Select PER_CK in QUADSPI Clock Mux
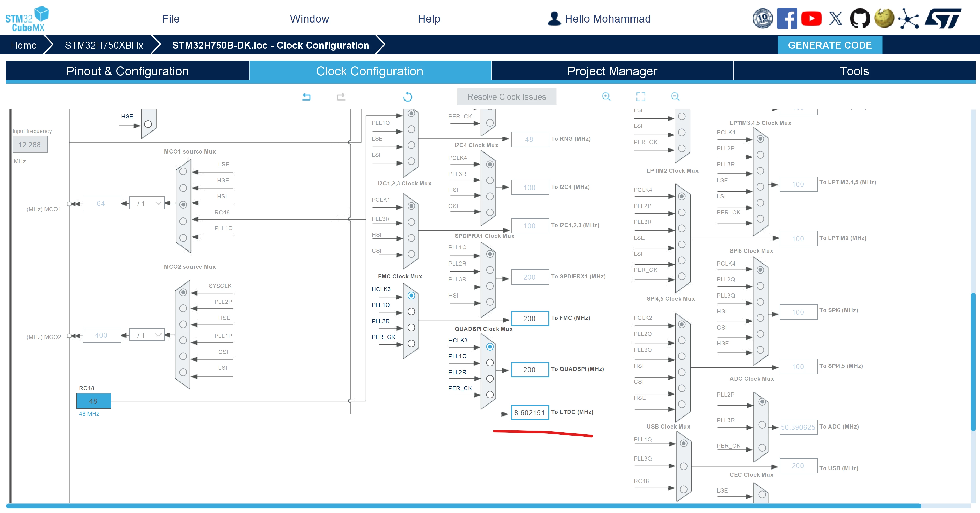This screenshot has width=980, height=513. pyautogui.click(x=490, y=395)
